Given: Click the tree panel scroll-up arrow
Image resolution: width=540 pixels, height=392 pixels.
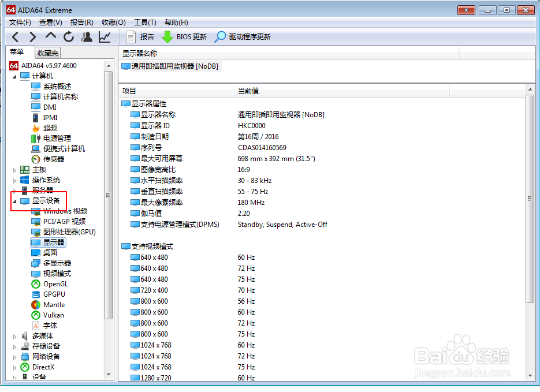Looking at the screenshot, I should 109,66.
